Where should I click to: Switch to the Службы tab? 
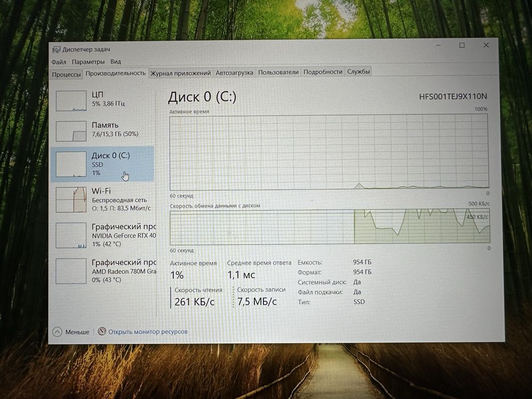[x=358, y=72]
